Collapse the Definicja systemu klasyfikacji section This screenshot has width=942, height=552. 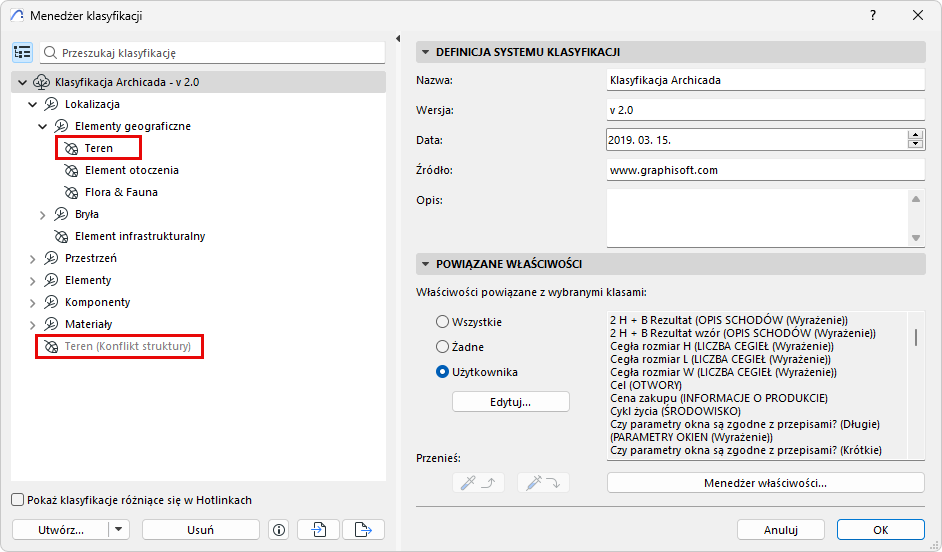(425, 52)
